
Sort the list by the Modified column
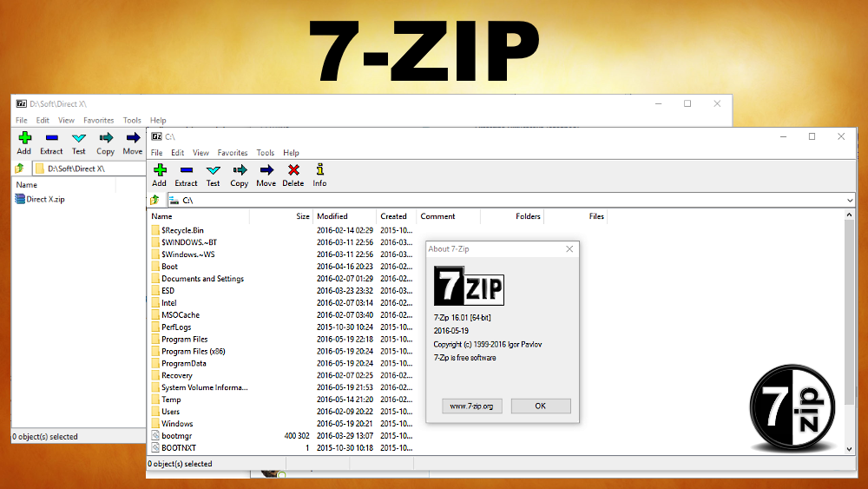345,216
